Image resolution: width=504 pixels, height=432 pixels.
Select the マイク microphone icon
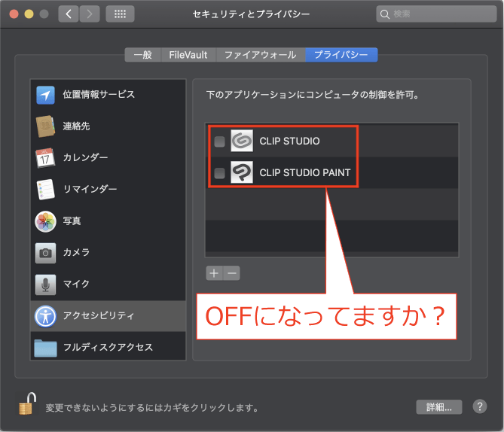[45, 284]
